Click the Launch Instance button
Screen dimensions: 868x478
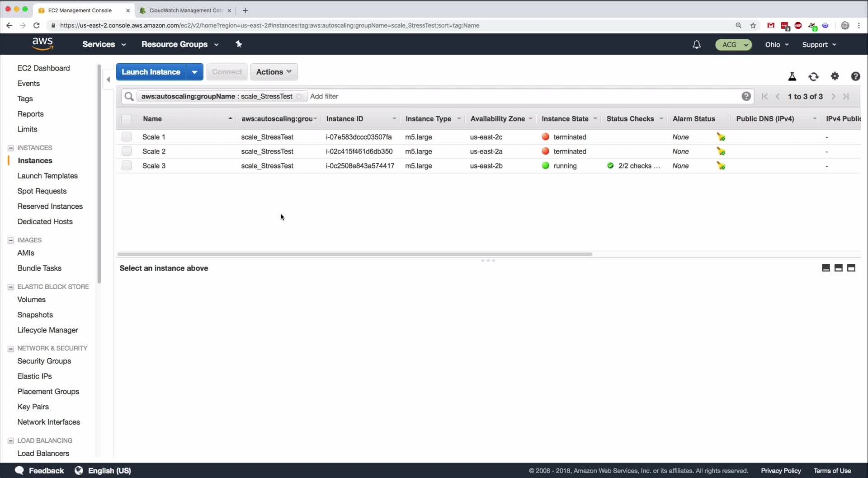point(151,72)
